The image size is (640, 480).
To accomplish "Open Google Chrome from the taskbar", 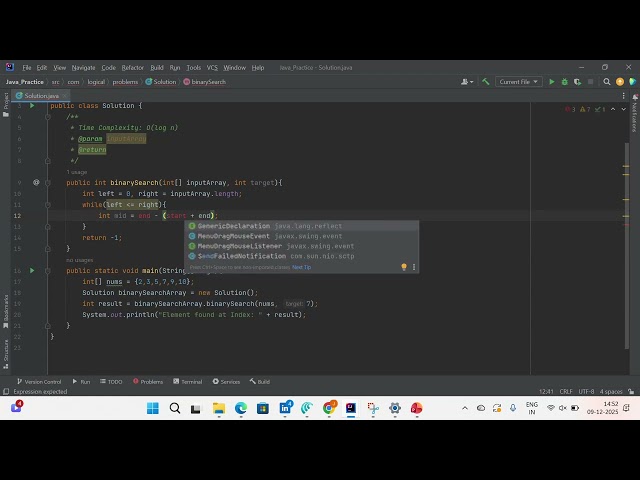I will pyautogui.click(x=329, y=408).
